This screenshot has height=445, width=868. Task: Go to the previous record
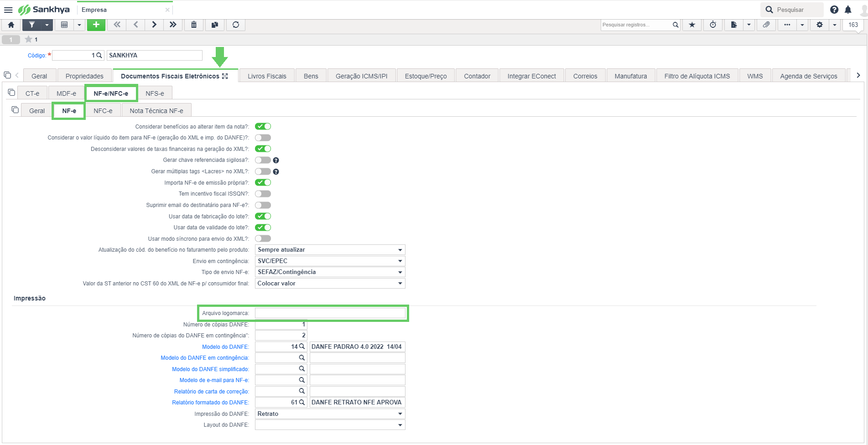pyautogui.click(x=136, y=25)
